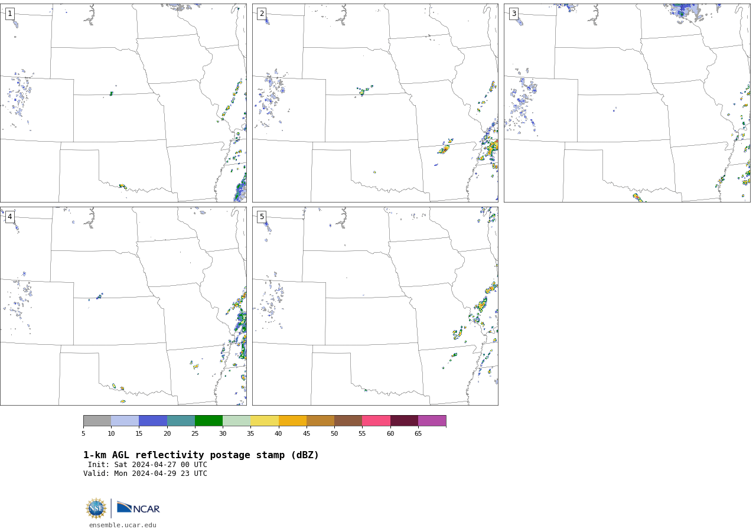756x532 pixels.
Task: Click the number 4 panel label
Action: (x=10, y=217)
